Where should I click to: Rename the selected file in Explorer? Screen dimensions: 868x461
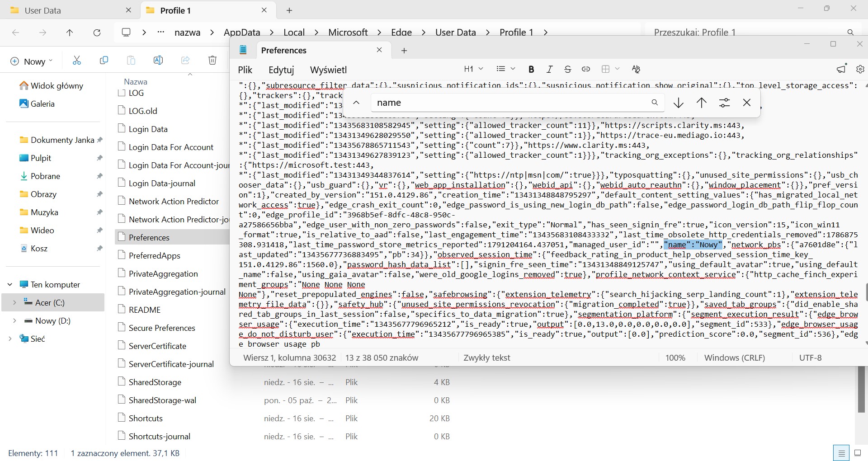point(158,61)
